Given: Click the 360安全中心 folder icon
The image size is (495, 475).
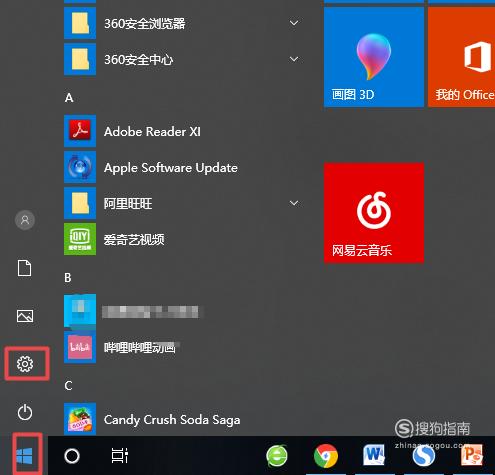Looking at the screenshot, I should coord(80,59).
